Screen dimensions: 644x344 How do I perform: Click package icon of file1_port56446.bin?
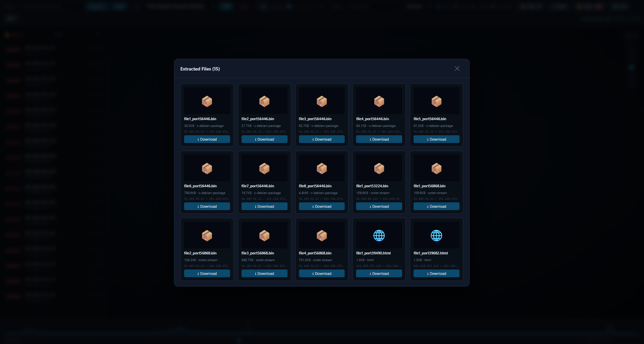click(x=207, y=101)
